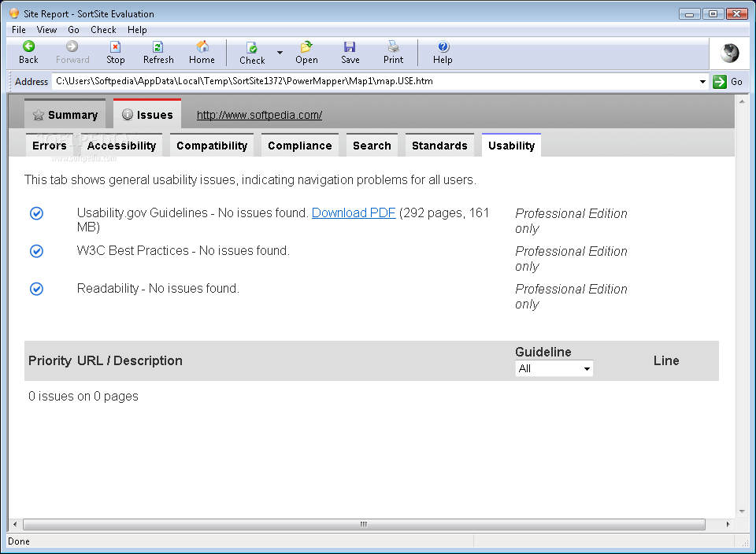Open the File menu
The height and width of the screenshot is (554, 756).
(x=19, y=30)
